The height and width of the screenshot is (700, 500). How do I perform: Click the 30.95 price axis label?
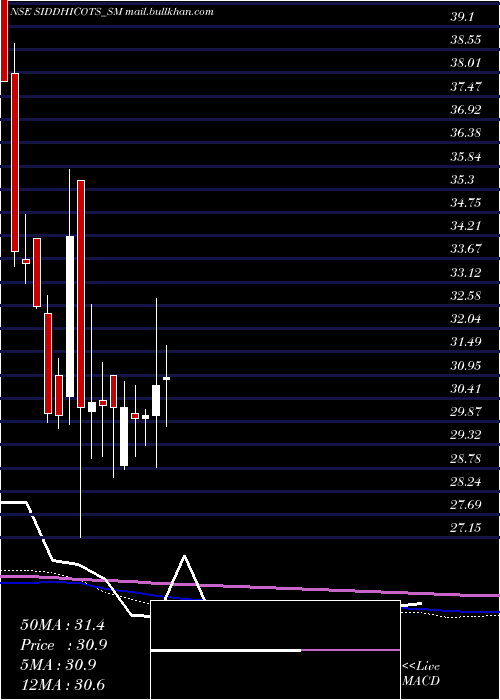click(466, 366)
